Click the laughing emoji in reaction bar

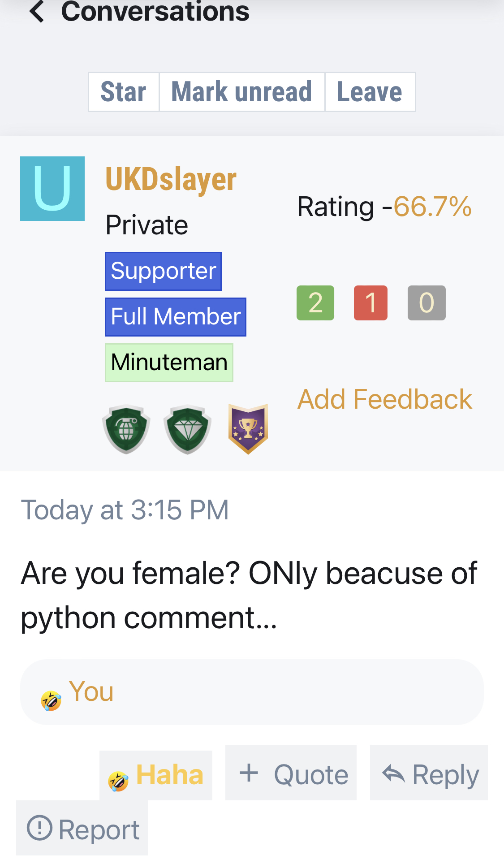click(x=51, y=700)
